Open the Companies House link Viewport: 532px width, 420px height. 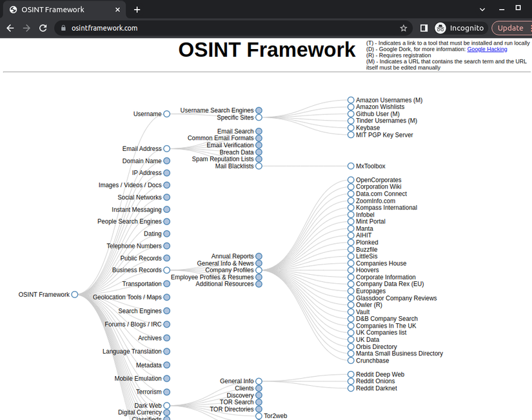381,263
